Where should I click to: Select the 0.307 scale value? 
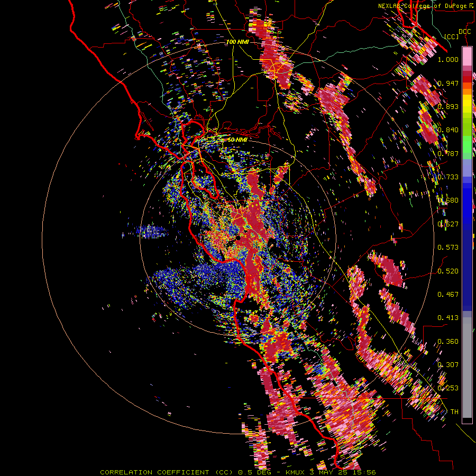point(448,365)
